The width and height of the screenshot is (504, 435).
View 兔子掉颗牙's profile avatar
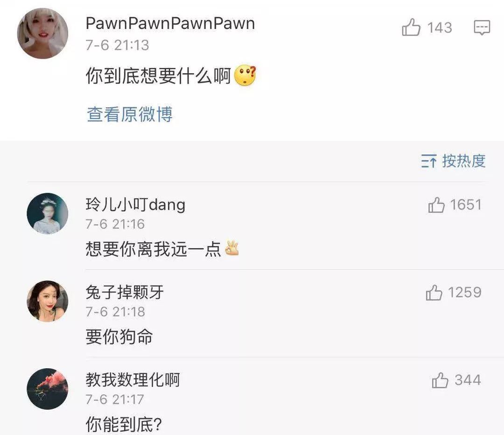[x=47, y=301]
